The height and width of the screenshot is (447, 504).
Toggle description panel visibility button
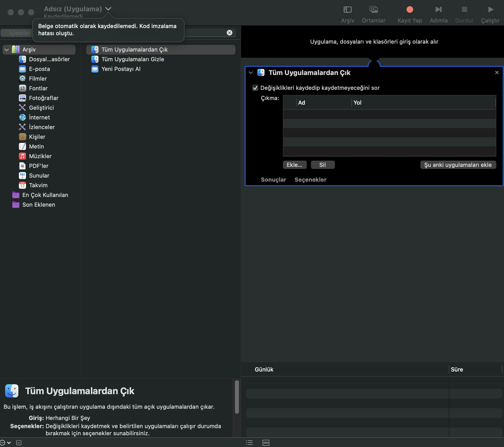coord(19,443)
